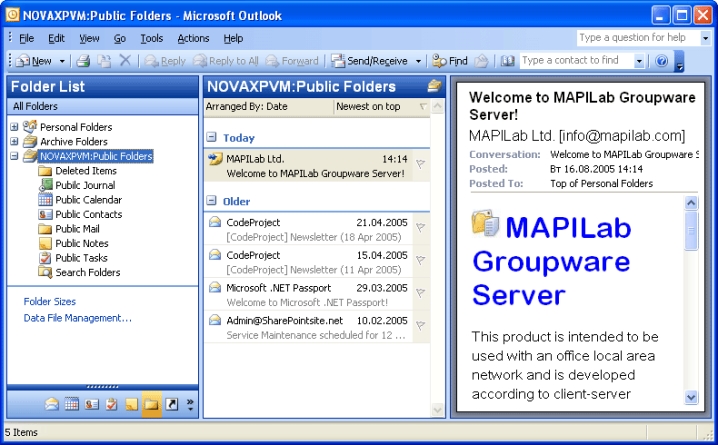Open the Actions menu
The image size is (718, 445).
193,38
